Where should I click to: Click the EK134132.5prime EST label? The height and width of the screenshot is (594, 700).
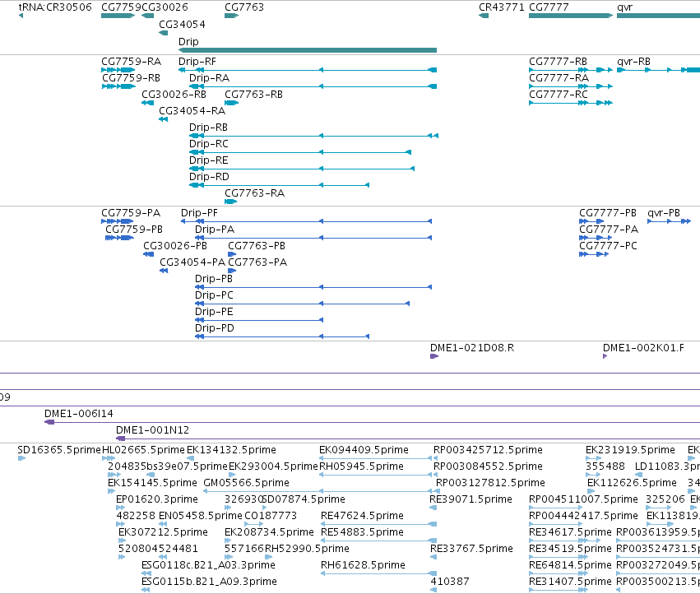pos(231,450)
